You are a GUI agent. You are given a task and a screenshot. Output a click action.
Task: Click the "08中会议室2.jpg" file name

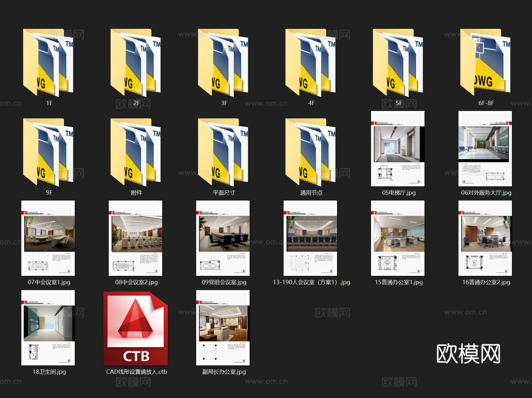click(x=137, y=282)
